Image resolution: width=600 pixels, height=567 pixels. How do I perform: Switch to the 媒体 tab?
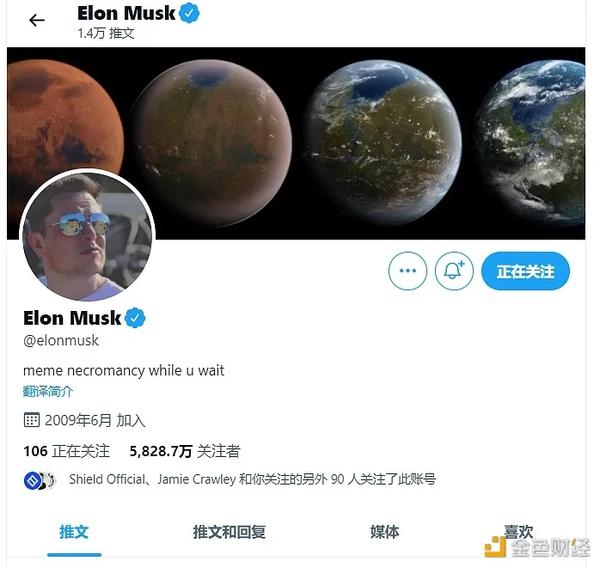385,532
